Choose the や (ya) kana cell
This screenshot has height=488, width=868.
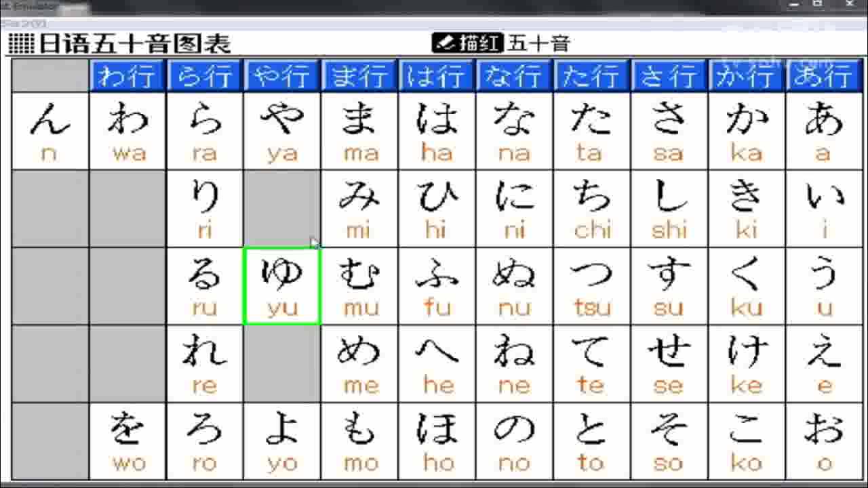click(281, 131)
